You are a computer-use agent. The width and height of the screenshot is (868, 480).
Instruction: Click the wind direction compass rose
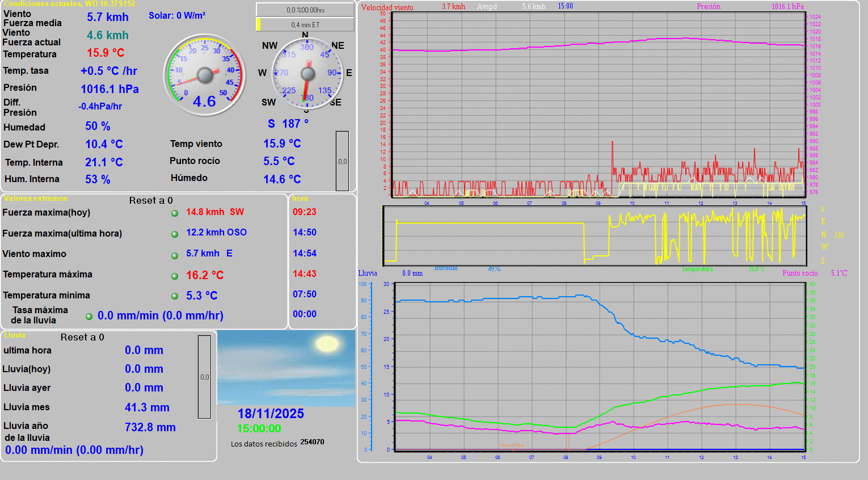[x=307, y=74]
